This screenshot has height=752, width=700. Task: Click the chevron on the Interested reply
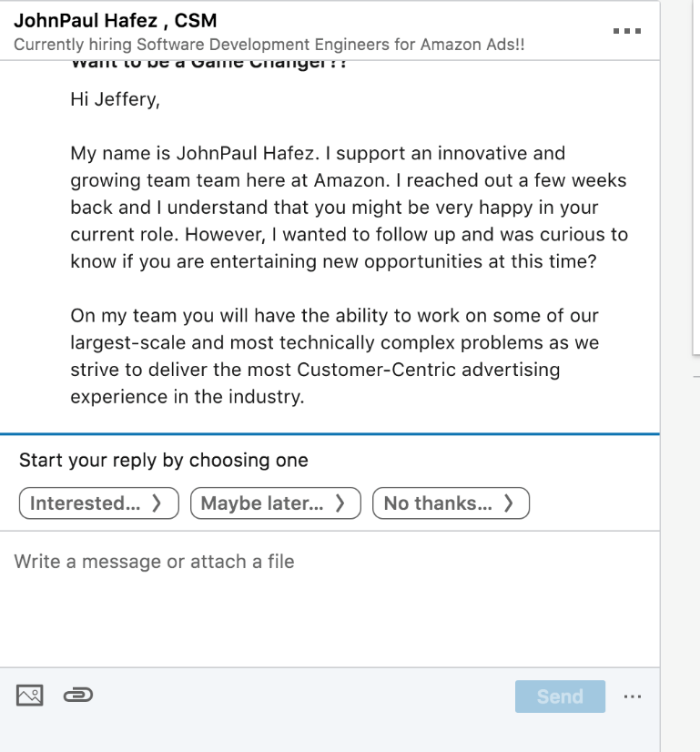pos(157,503)
